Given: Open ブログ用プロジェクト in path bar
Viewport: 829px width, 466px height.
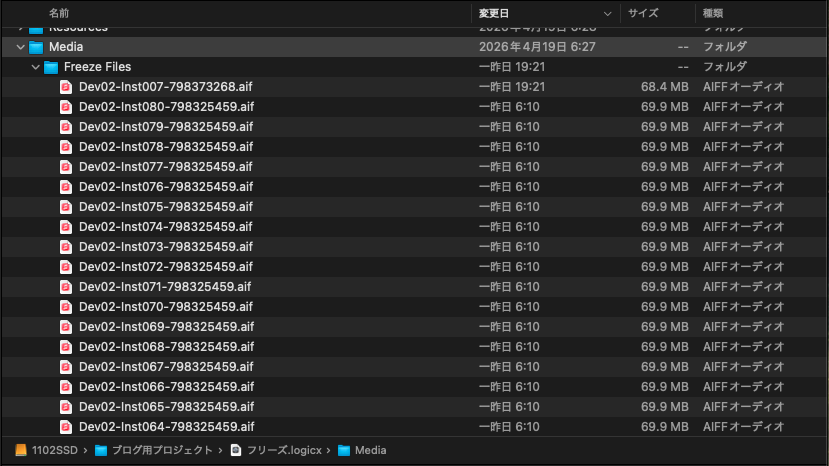Looking at the screenshot, I should coord(161,450).
